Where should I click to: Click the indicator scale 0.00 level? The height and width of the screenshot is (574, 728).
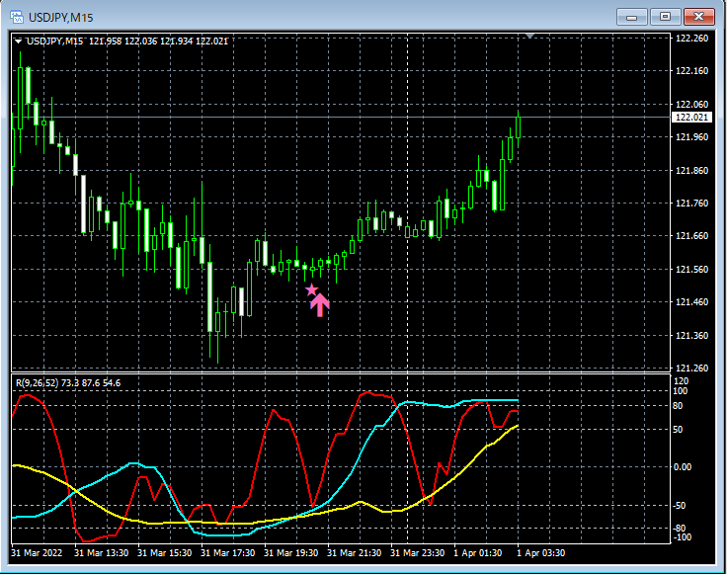click(683, 466)
